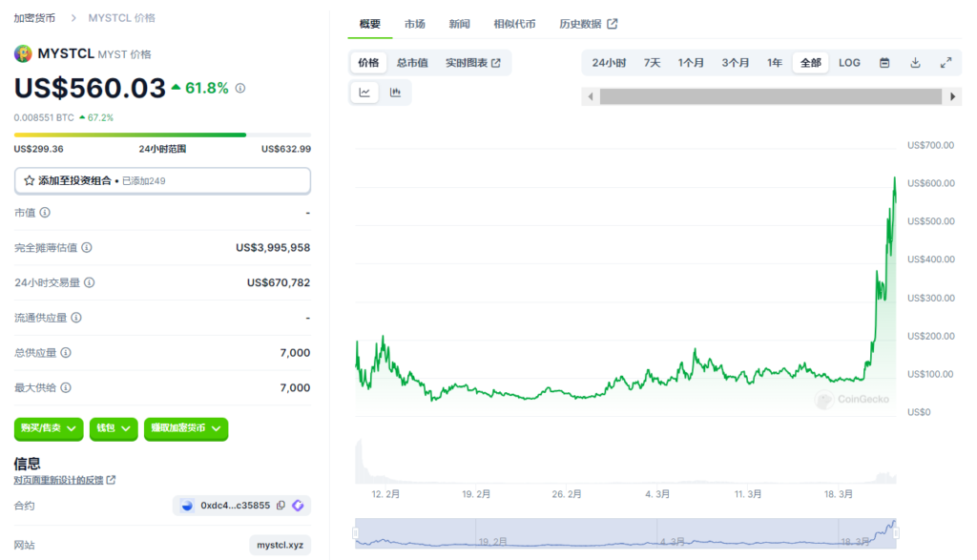Select the line chart view icon

(x=364, y=93)
